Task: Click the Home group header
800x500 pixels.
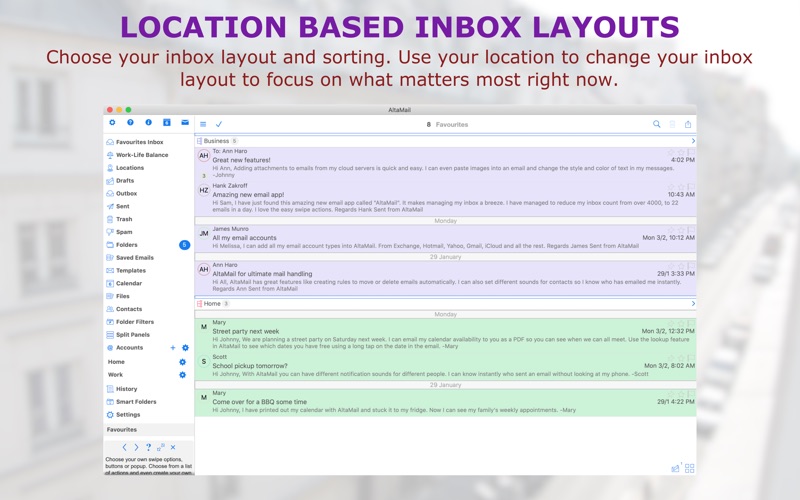Action: point(445,304)
